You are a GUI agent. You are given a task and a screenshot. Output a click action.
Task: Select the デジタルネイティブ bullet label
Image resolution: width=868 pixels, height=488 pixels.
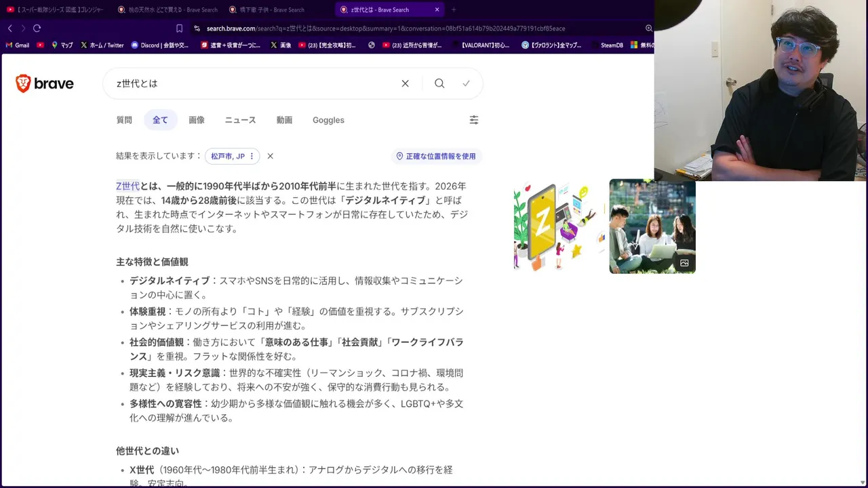[x=170, y=281]
